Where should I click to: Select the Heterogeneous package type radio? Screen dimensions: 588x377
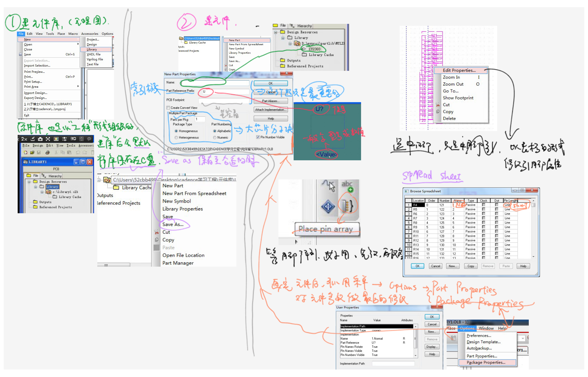click(176, 137)
